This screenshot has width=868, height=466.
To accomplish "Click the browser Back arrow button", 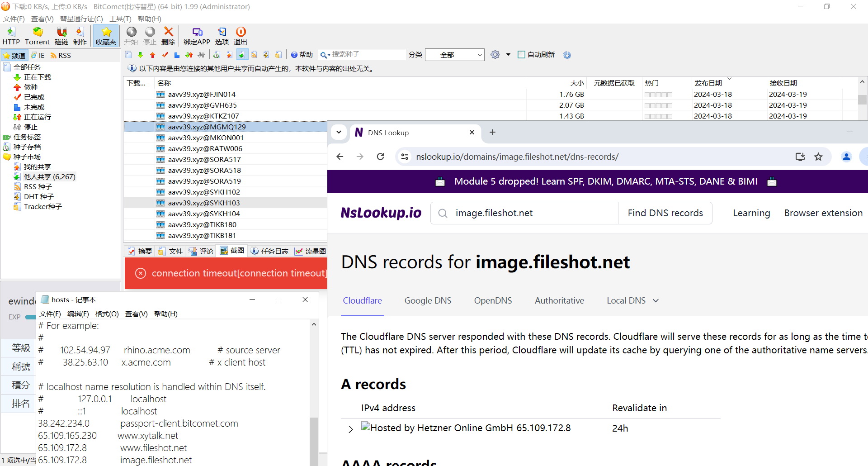I will coord(340,157).
